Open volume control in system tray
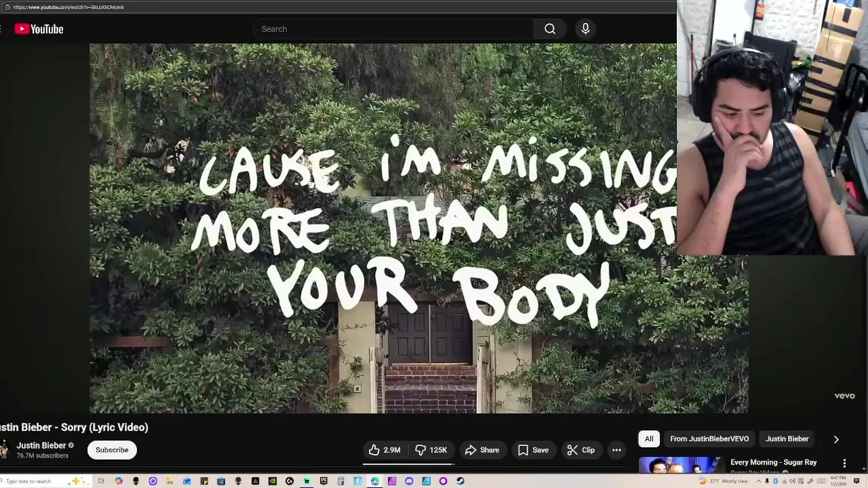This screenshot has height=488, width=868. point(792,481)
